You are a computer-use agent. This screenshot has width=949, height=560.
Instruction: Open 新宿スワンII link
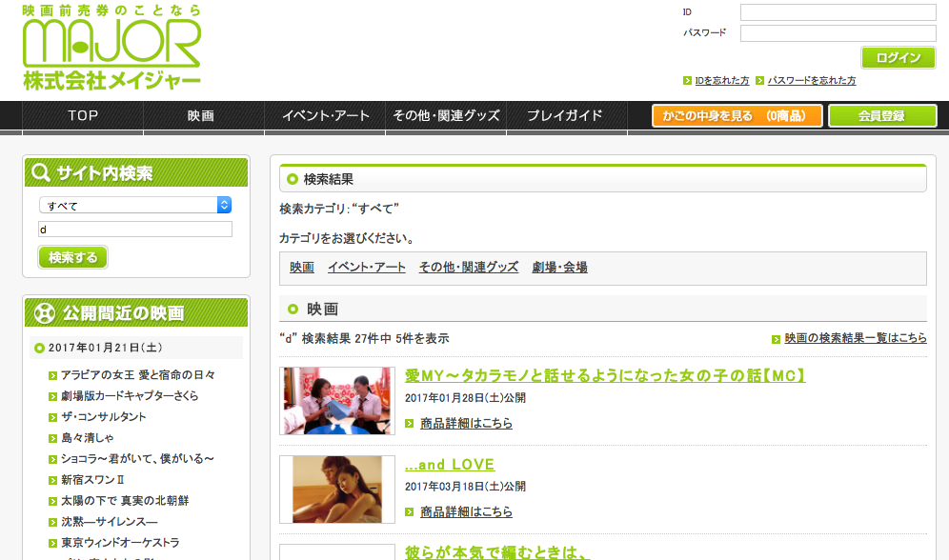point(92,480)
